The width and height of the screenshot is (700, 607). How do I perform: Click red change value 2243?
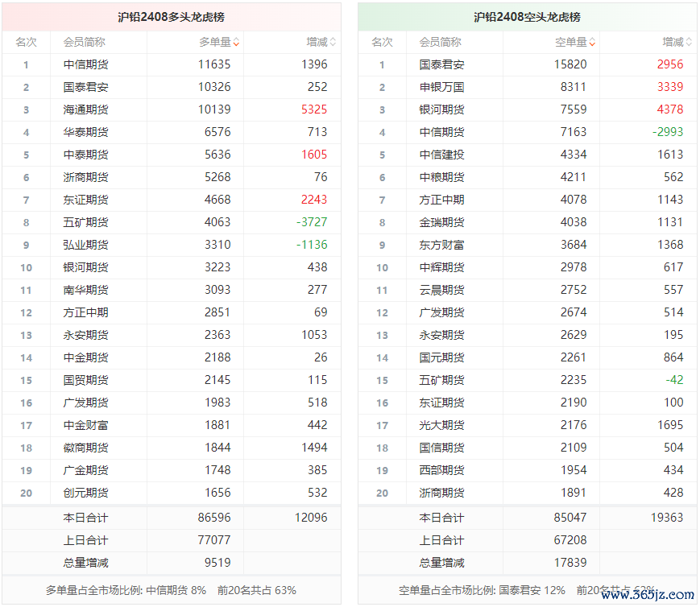point(314,200)
